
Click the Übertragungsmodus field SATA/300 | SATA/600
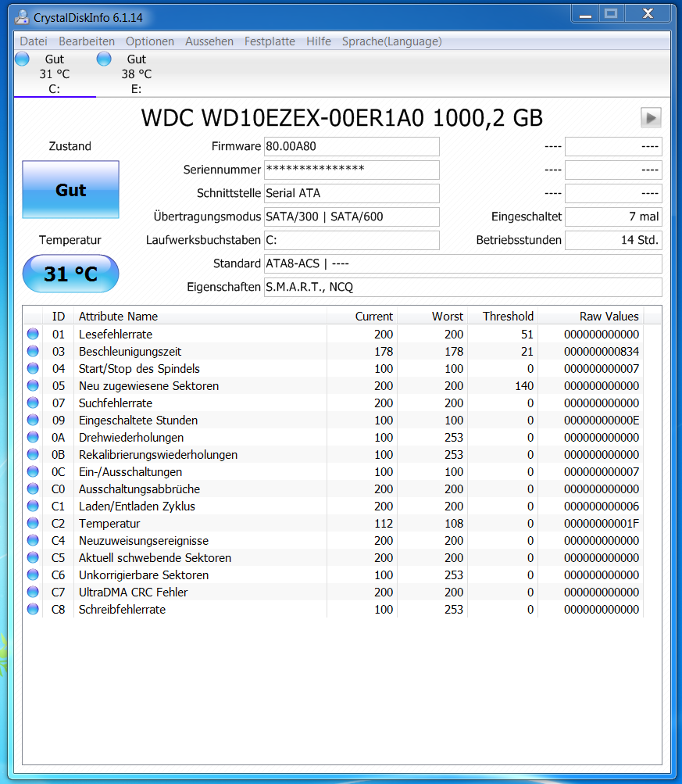pos(352,217)
